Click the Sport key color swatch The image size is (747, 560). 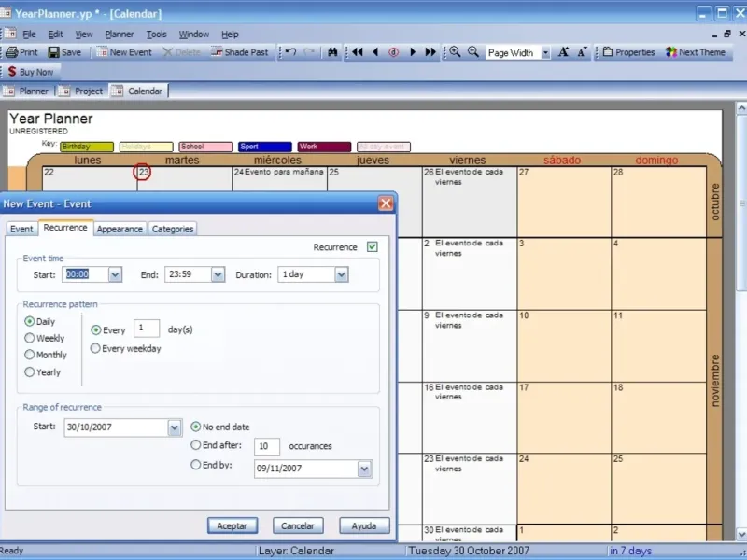click(x=265, y=147)
